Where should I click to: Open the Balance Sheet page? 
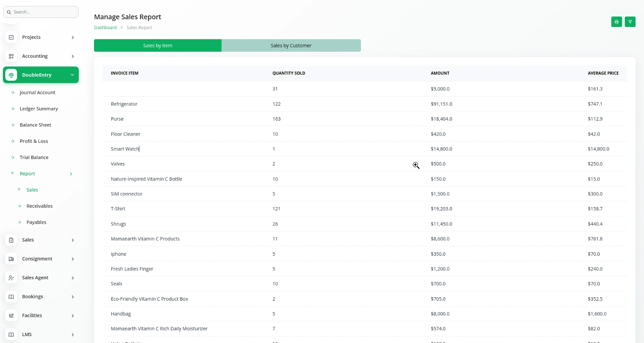[x=35, y=125]
